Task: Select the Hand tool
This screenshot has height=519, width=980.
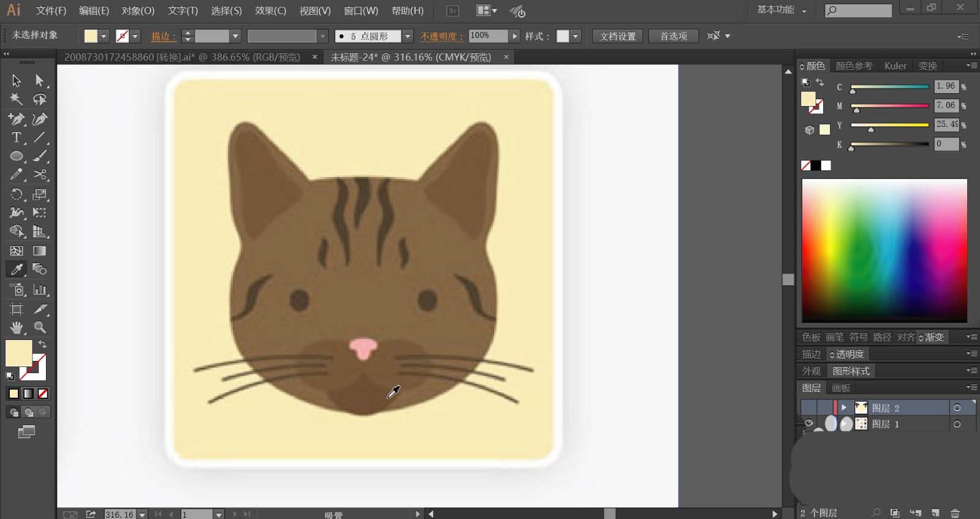Action: tap(17, 327)
